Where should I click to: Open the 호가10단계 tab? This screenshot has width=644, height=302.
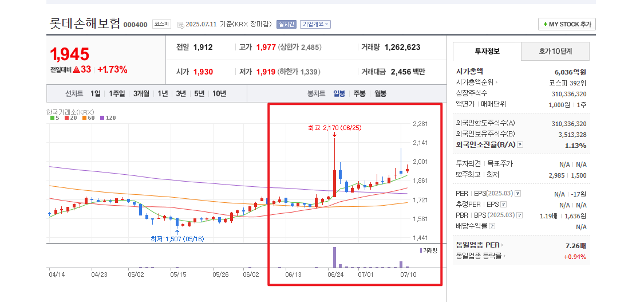[555, 52]
